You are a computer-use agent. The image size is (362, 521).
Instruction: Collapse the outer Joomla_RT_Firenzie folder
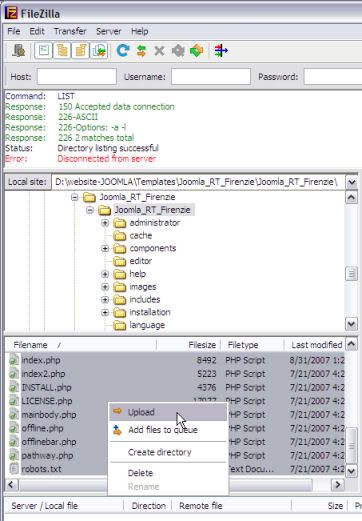click(75, 197)
